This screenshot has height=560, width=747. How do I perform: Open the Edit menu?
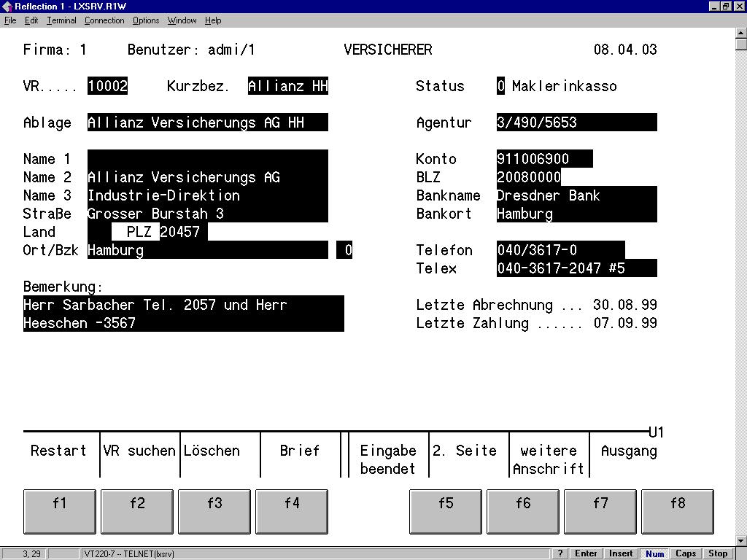point(31,20)
